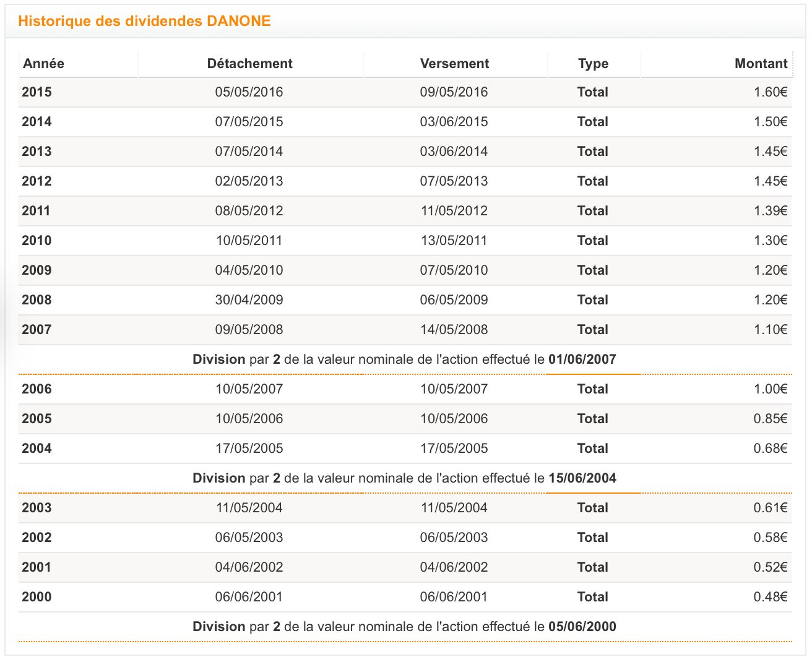Select the 2015 year cell
Viewport: 812px width, 662px height.
coord(37,92)
